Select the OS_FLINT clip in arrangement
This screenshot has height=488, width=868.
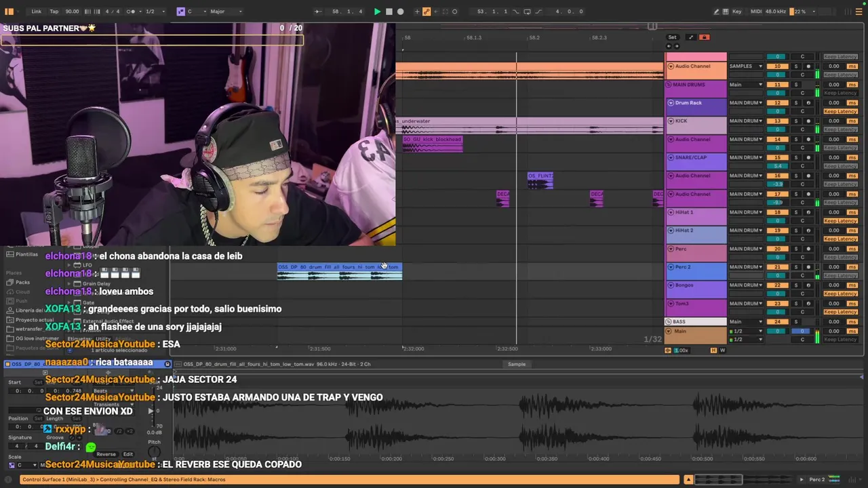tap(540, 180)
